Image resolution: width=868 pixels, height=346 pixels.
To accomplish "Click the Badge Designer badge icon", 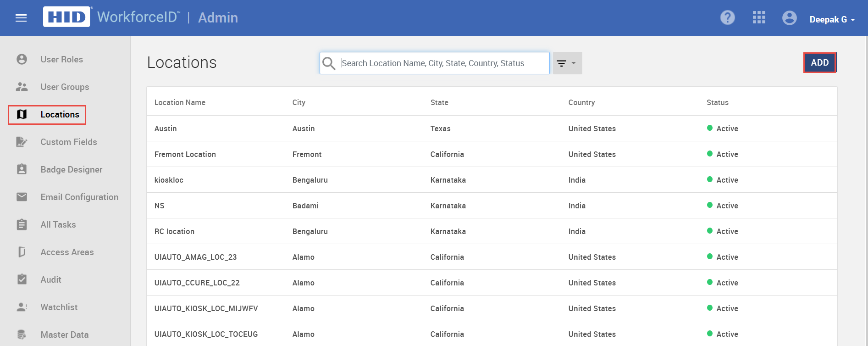I will 22,169.
